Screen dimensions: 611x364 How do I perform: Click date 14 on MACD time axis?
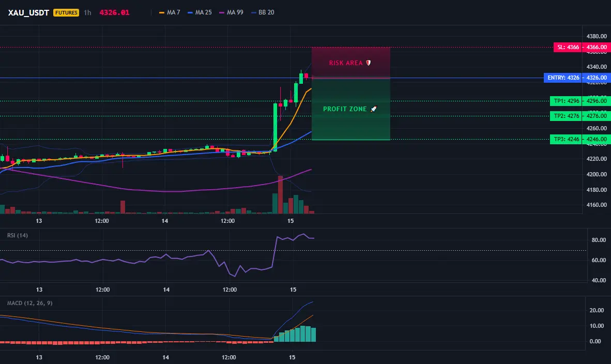click(165, 357)
